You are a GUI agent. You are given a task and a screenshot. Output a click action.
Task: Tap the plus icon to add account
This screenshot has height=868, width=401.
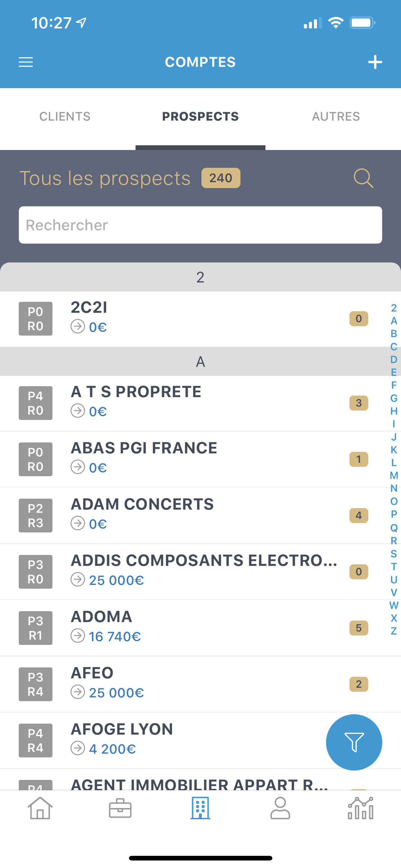[x=375, y=62]
